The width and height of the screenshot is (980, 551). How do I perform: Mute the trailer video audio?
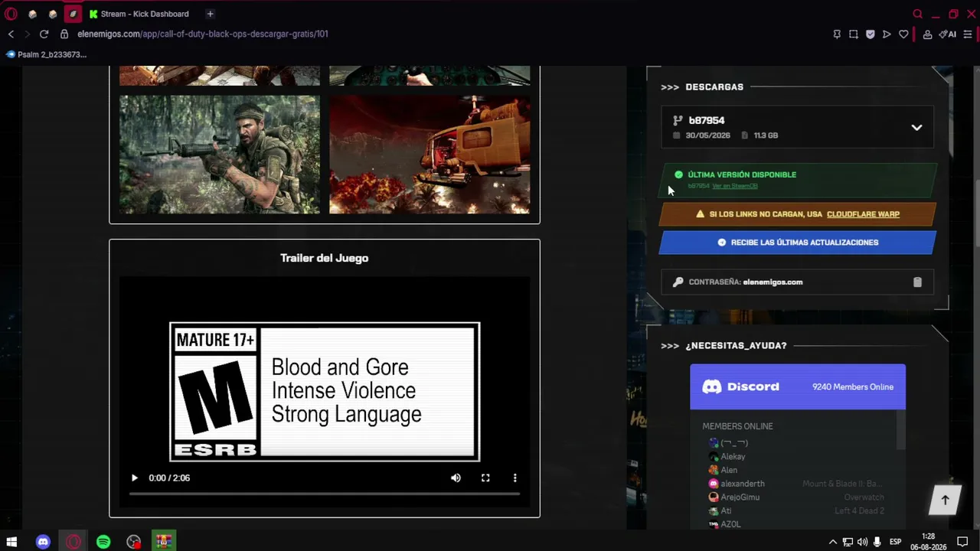(456, 478)
